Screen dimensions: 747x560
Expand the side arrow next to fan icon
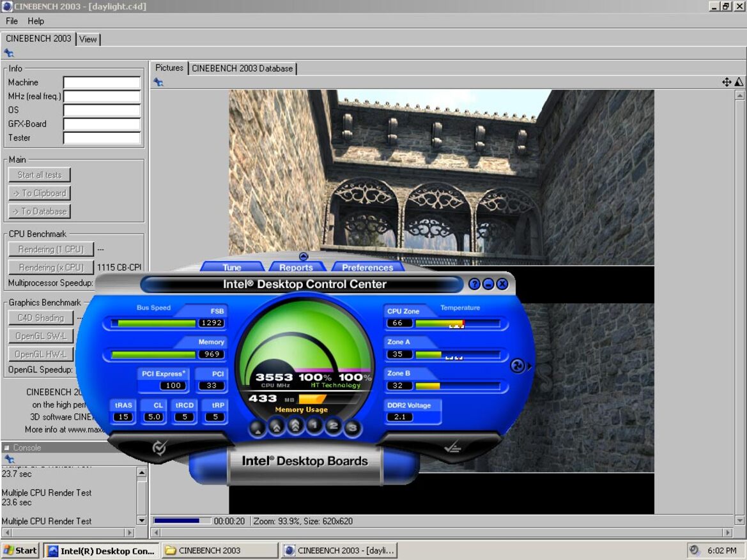pos(529,366)
